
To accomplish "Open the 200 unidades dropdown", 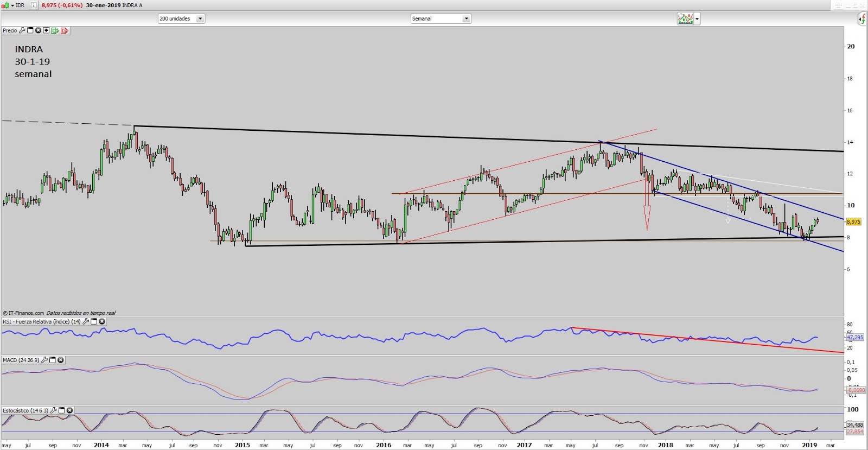I will point(181,18).
